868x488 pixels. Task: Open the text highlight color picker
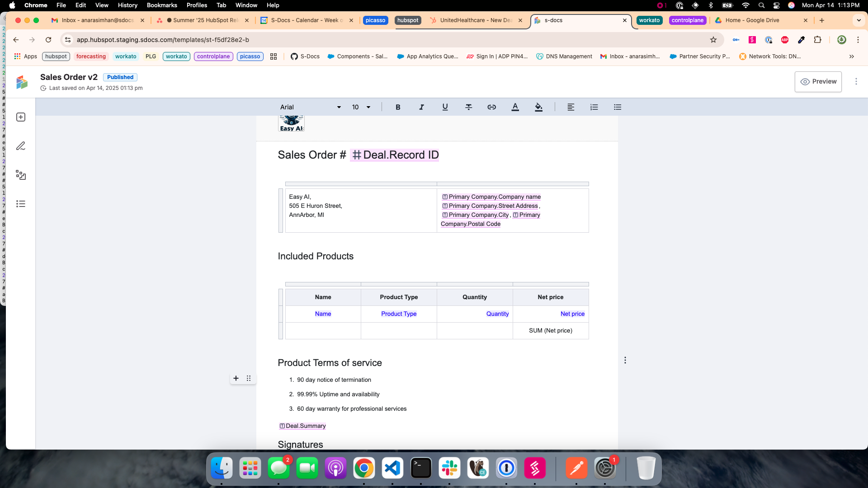pyautogui.click(x=538, y=107)
